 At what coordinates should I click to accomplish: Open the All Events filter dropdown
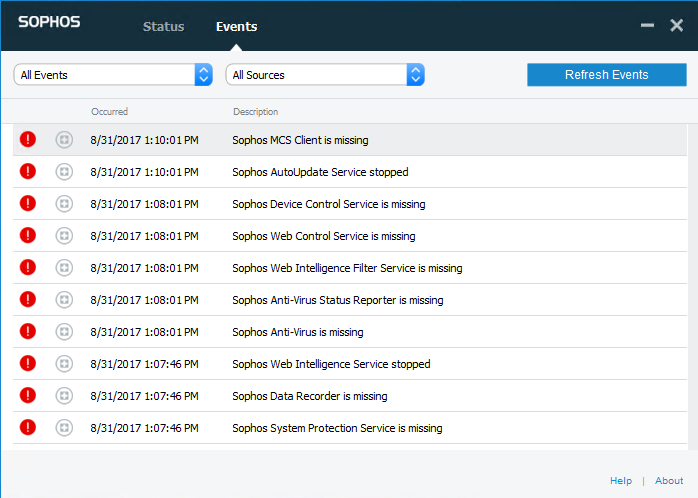pos(113,75)
